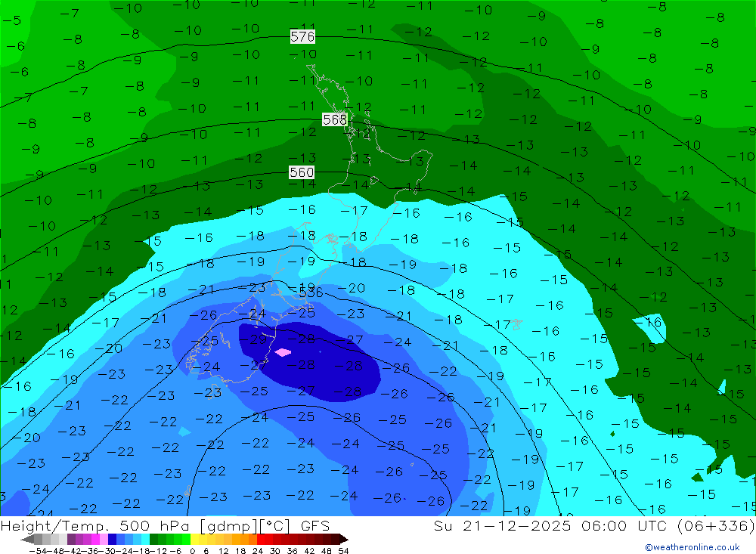Screen dimensions: 756x554
Task: Click the -5 temperature value on map
Action: (12, 20)
